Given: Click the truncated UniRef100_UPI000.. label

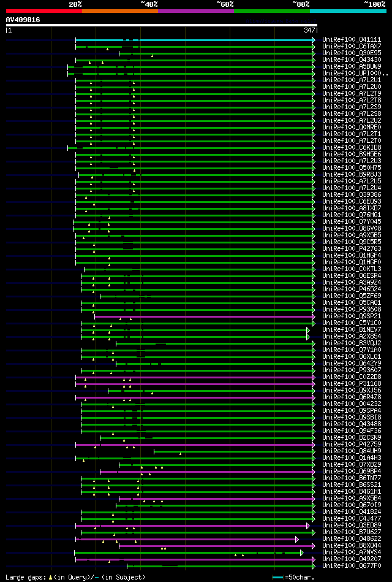Looking at the screenshot, I should [x=355, y=74].
